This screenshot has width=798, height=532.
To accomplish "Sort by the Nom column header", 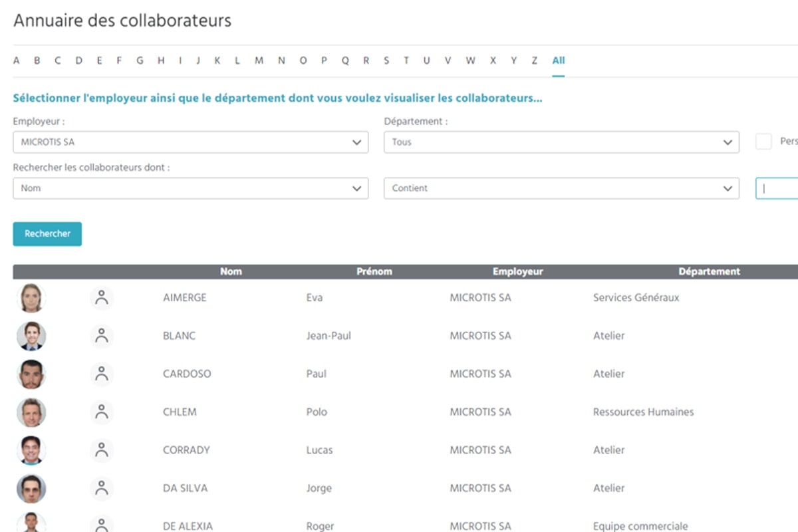I will click(x=231, y=271).
